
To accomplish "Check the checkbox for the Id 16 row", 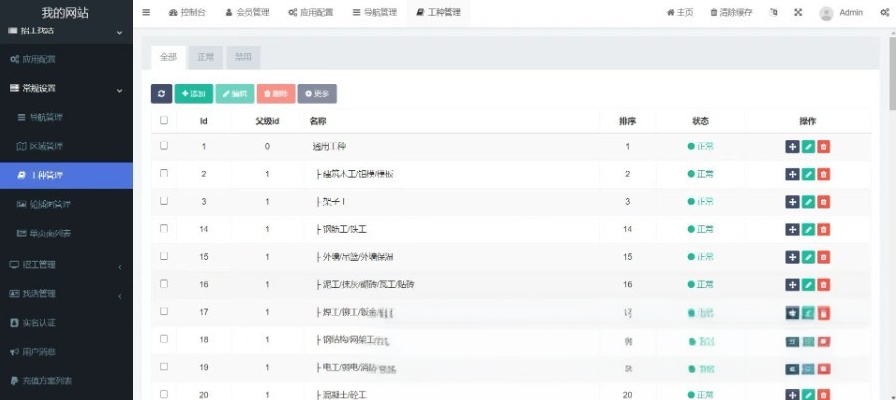I will [x=164, y=283].
